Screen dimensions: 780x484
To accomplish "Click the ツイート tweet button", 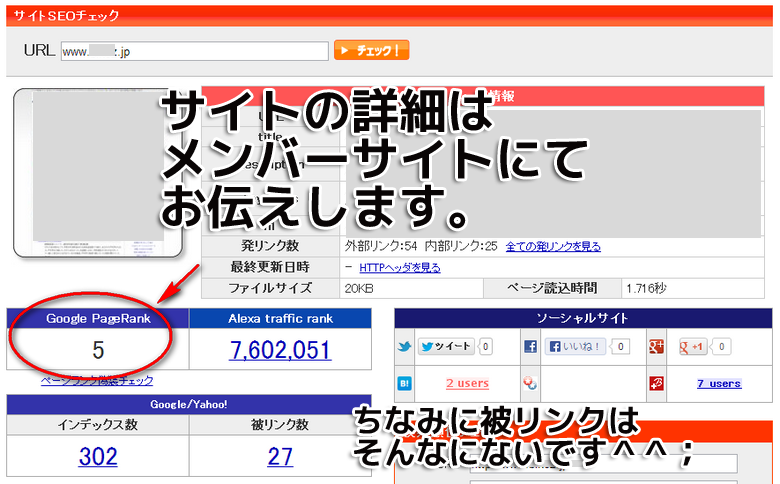I will (446, 346).
